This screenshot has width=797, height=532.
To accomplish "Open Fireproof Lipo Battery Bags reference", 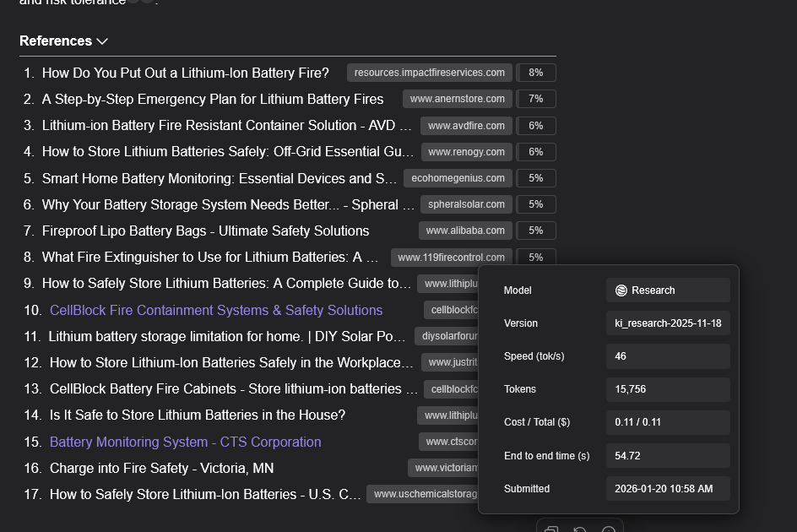I will click(x=205, y=231).
